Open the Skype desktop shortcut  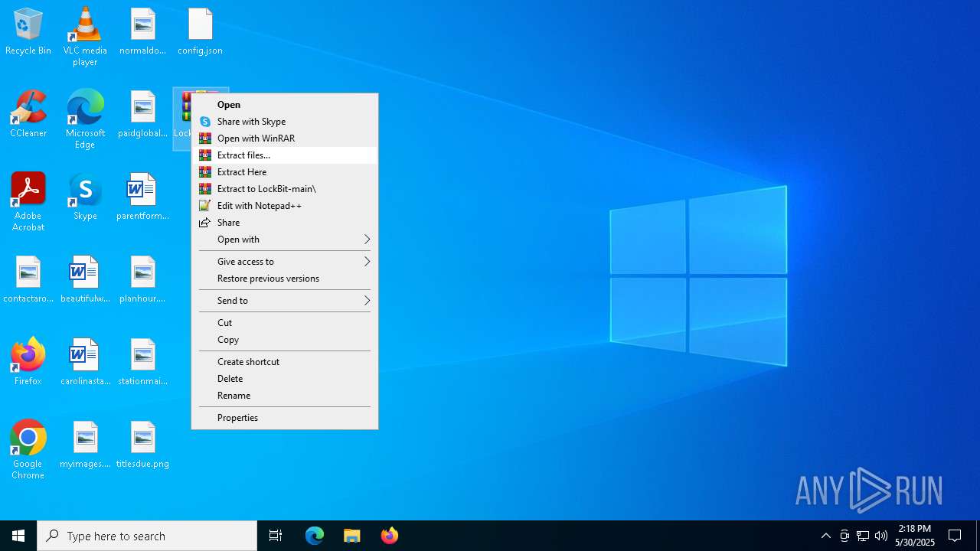pyautogui.click(x=85, y=197)
